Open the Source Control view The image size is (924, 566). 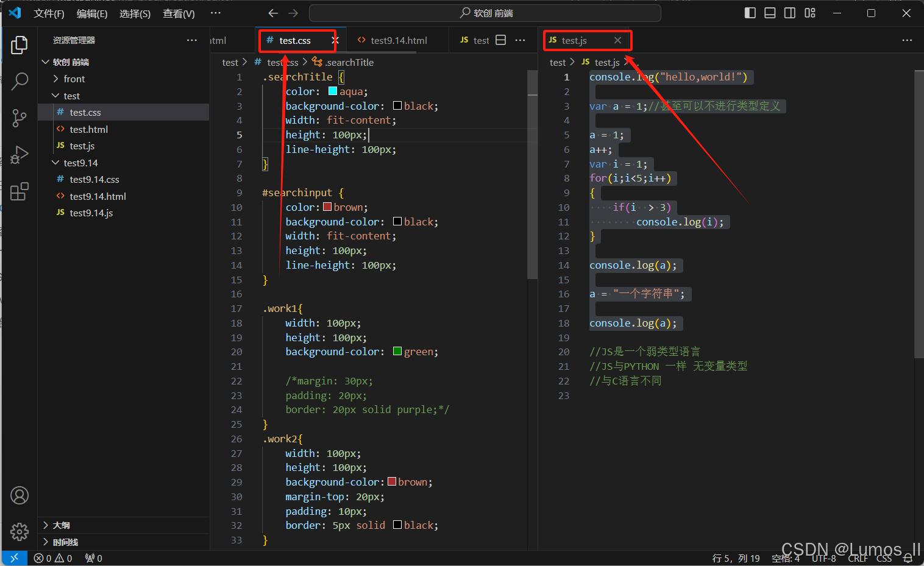coord(20,118)
